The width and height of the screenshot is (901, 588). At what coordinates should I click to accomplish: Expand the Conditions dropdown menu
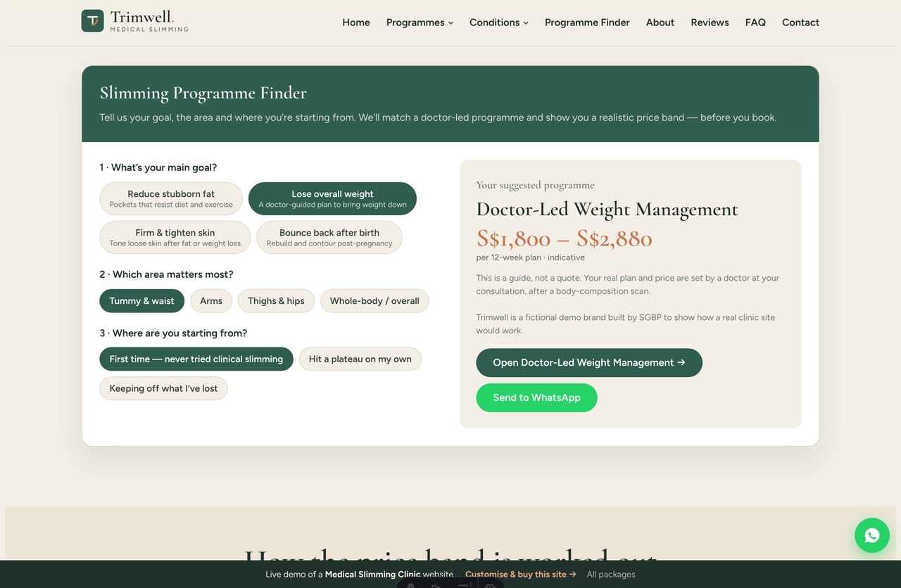498,23
